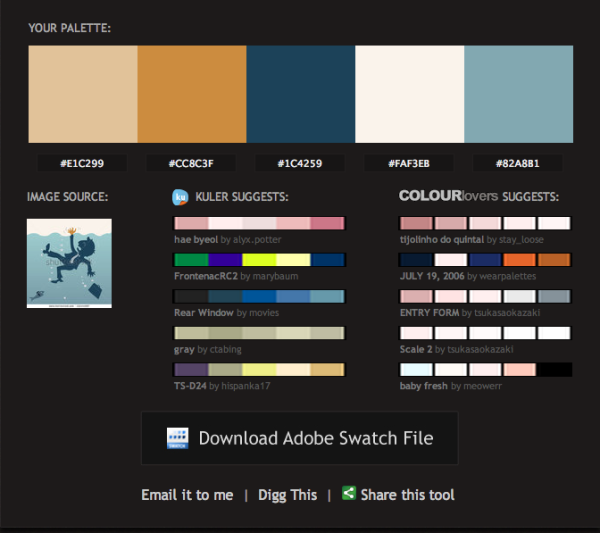Click the #FAF3EB hex code field

pos(409,163)
